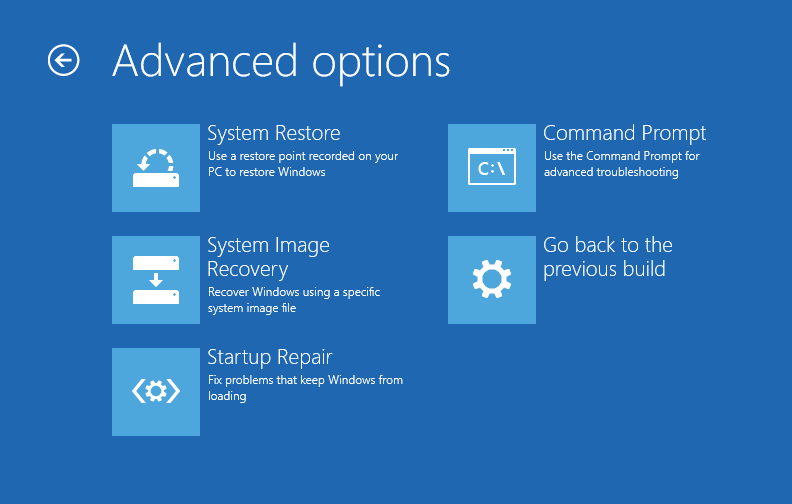The image size is (792, 504).
Task: Click "Use the Command Prompt for" description
Action: [621, 164]
